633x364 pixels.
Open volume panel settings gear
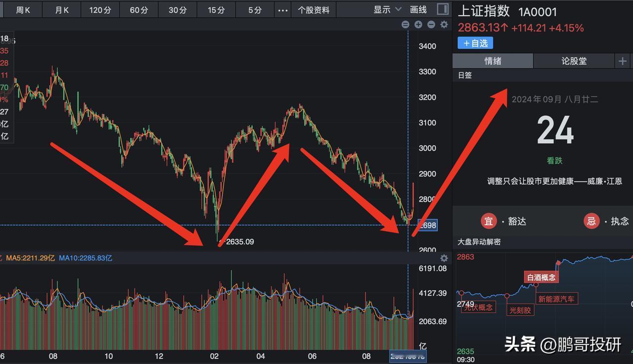(x=444, y=258)
